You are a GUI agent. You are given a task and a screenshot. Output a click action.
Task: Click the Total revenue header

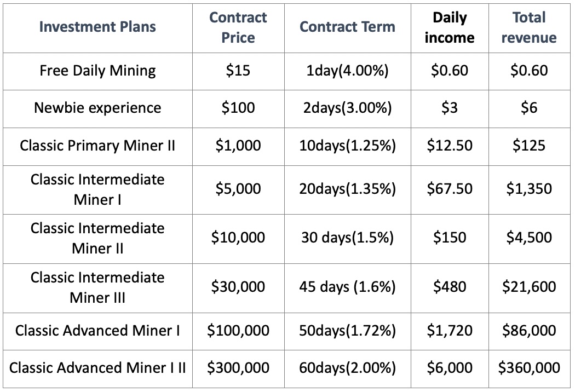[x=529, y=27]
